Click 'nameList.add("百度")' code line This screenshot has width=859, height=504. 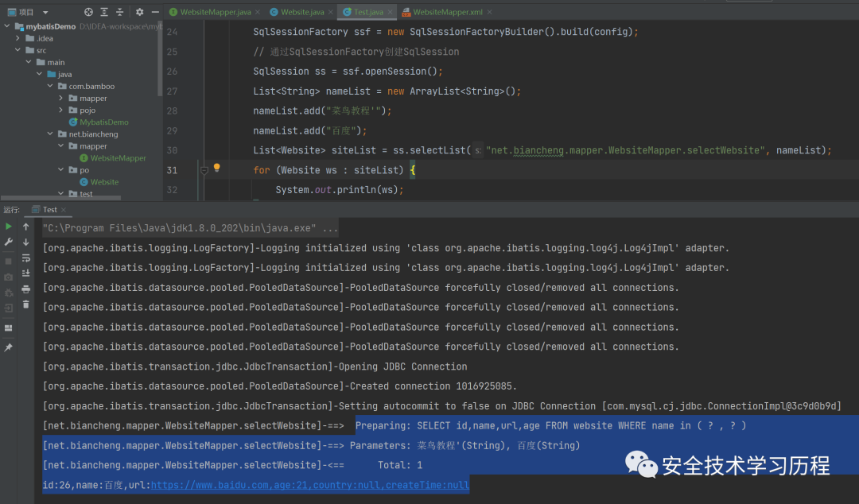(x=309, y=131)
